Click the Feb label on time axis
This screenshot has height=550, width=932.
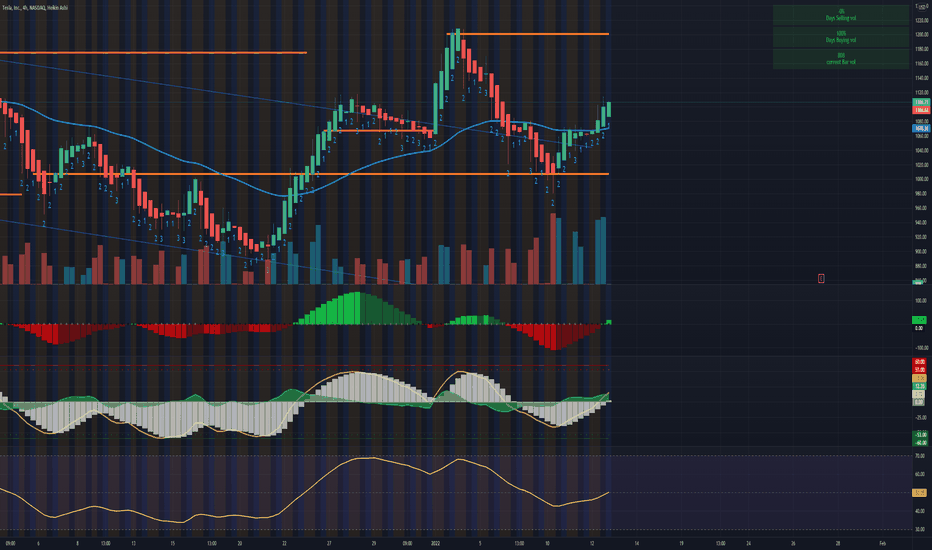coord(883,543)
